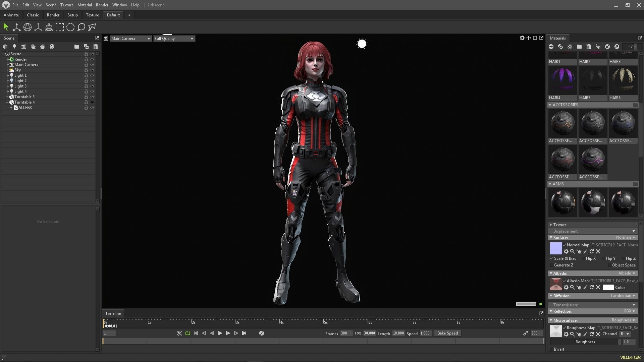
Task: Expand the Texture section
Action: [551, 225]
